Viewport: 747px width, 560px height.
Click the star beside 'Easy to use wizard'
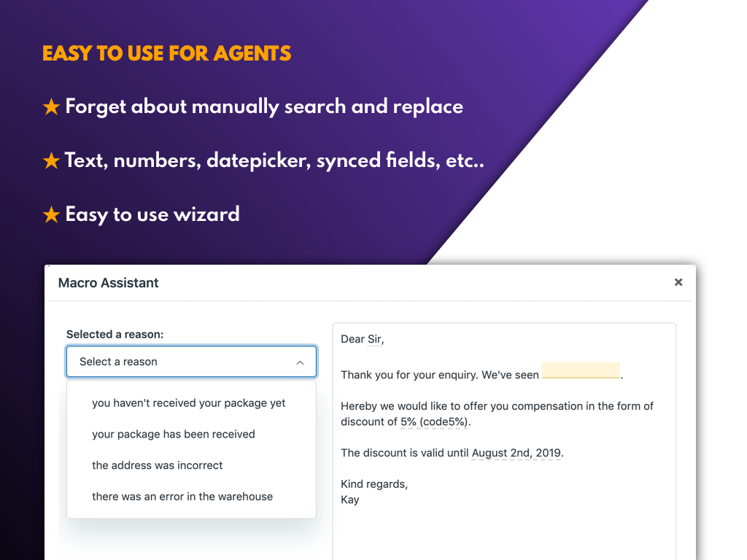point(51,215)
